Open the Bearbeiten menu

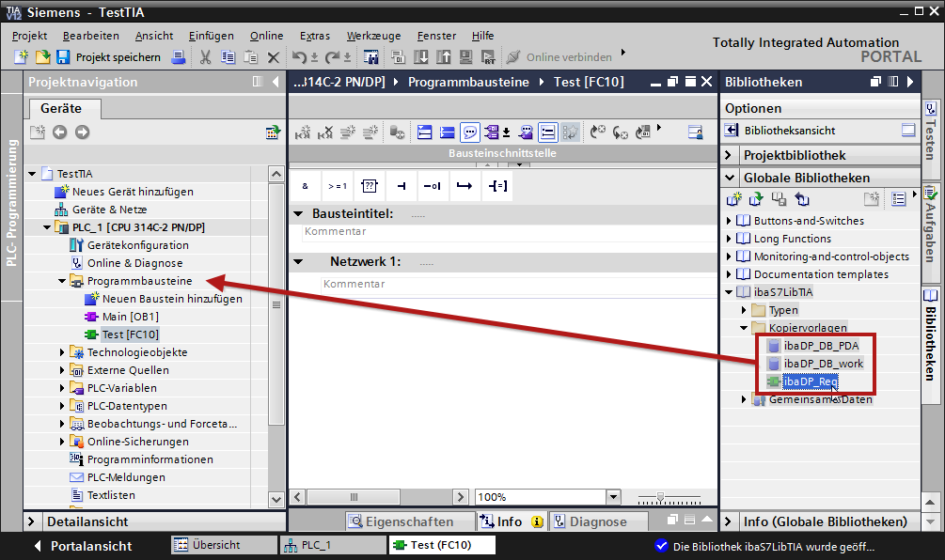[91, 36]
